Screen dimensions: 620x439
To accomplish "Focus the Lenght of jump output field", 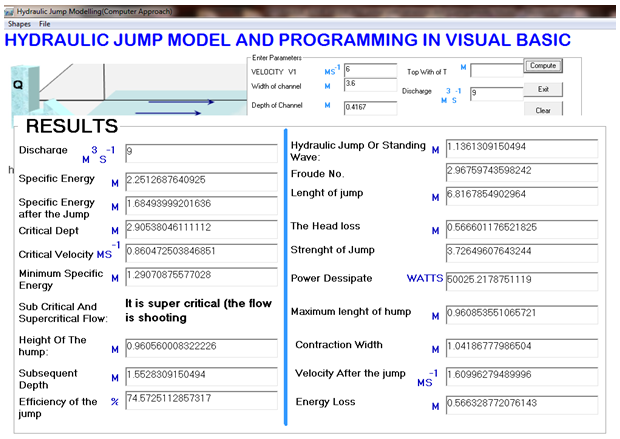I will pos(520,196).
